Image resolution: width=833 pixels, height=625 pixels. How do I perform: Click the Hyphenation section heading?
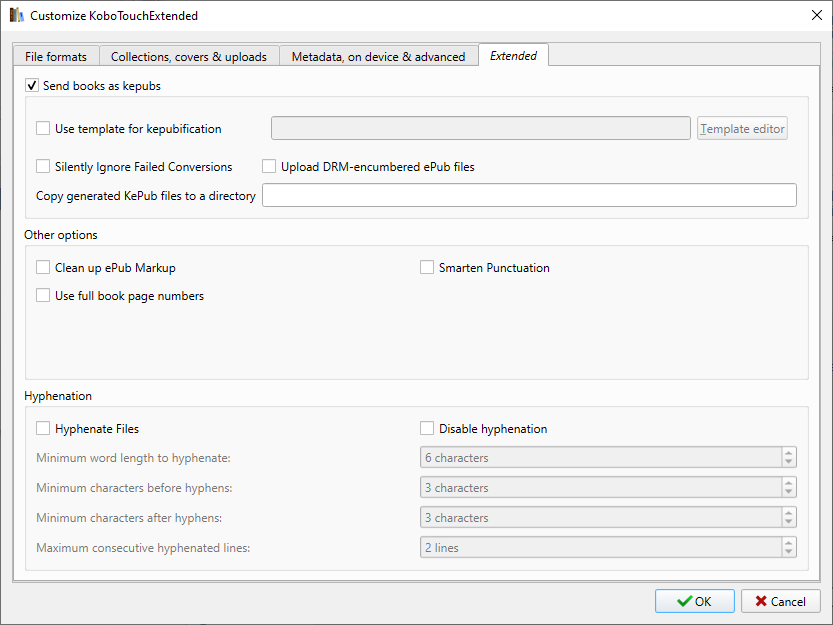click(x=58, y=396)
